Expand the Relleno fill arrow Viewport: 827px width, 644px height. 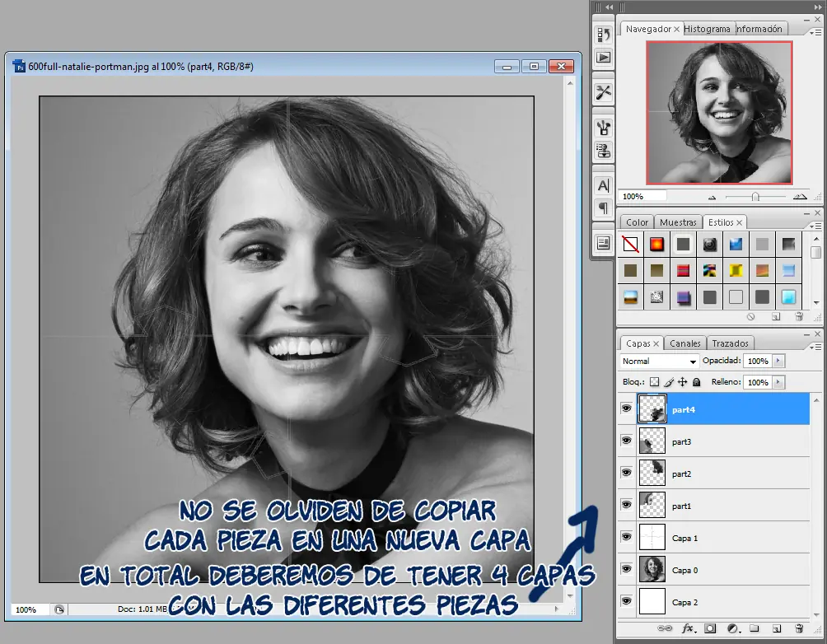point(779,382)
